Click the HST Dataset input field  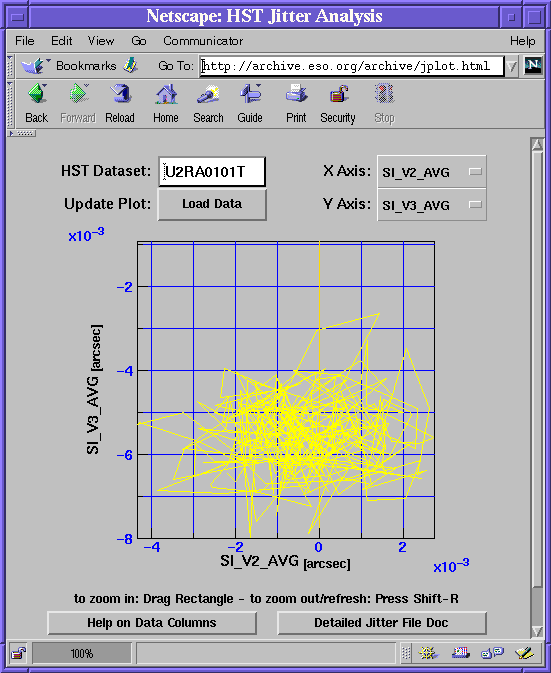click(212, 172)
